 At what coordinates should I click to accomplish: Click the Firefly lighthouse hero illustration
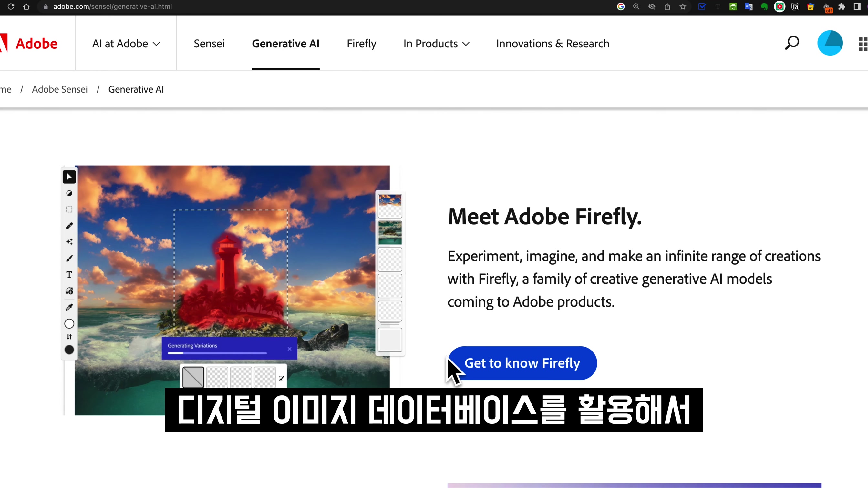[x=232, y=290]
